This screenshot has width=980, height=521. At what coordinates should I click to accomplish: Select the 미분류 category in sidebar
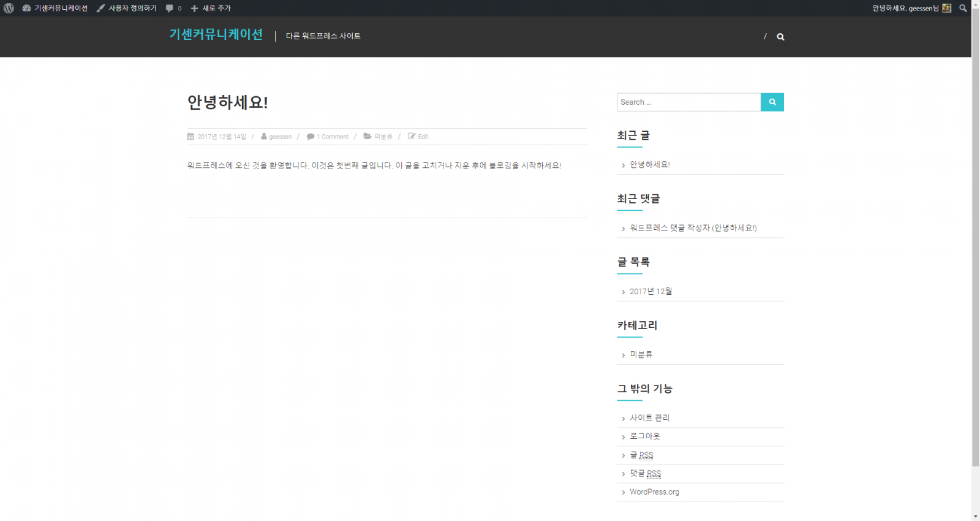coord(641,354)
